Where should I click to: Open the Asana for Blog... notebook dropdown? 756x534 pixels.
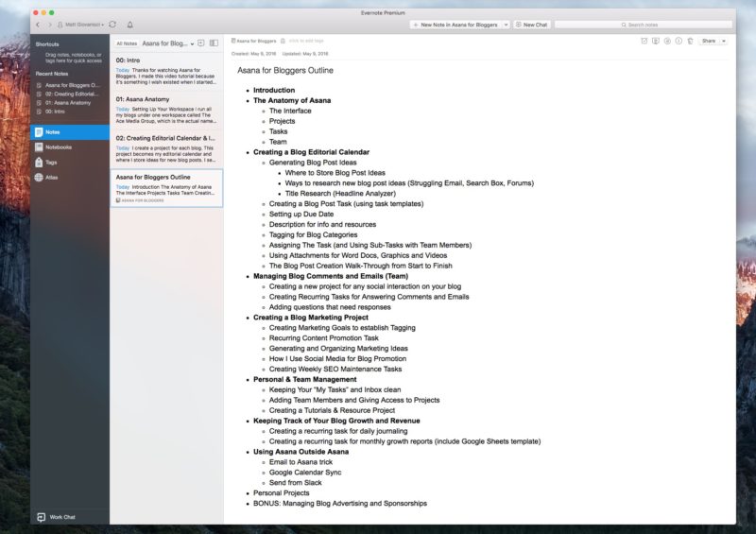pos(168,43)
